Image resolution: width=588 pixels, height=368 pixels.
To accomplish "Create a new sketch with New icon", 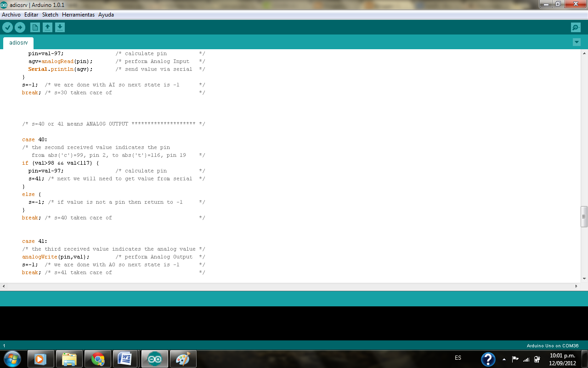I will (x=35, y=28).
